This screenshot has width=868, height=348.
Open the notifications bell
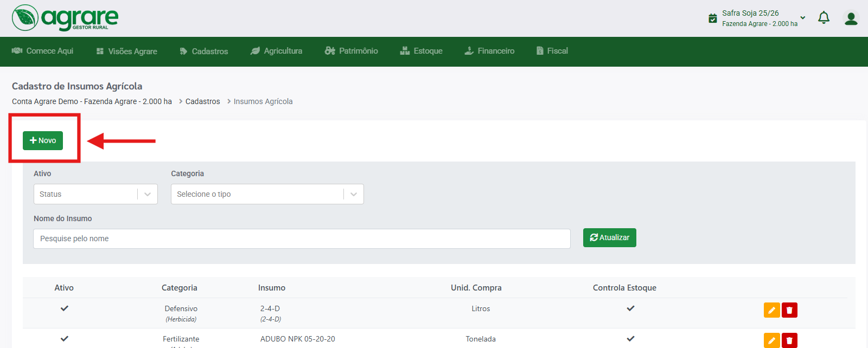point(824,18)
